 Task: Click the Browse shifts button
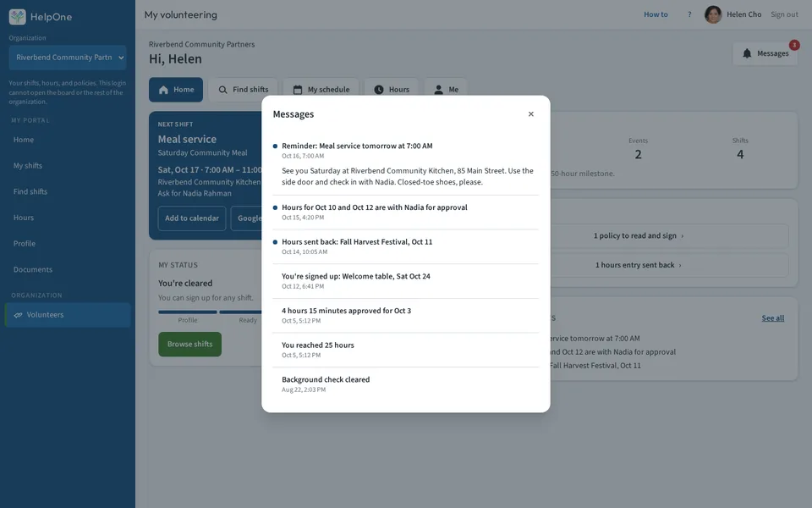click(190, 345)
